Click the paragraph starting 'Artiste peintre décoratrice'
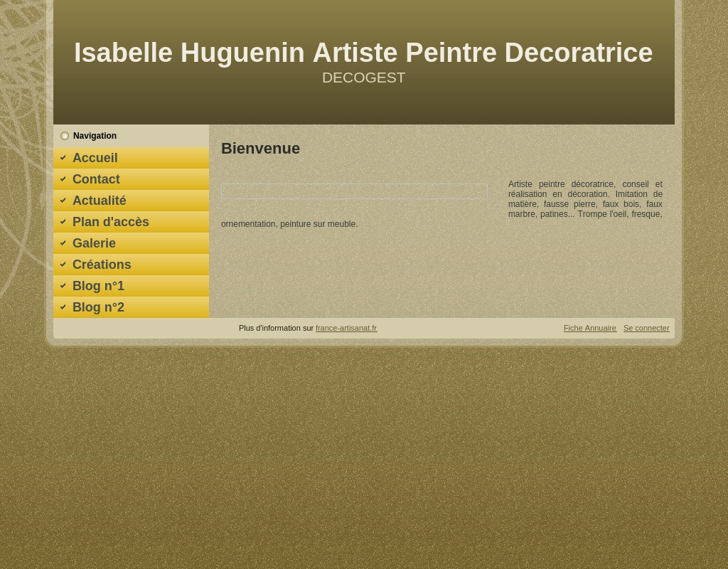The width and height of the screenshot is (728, 569). tap(585, 199)
